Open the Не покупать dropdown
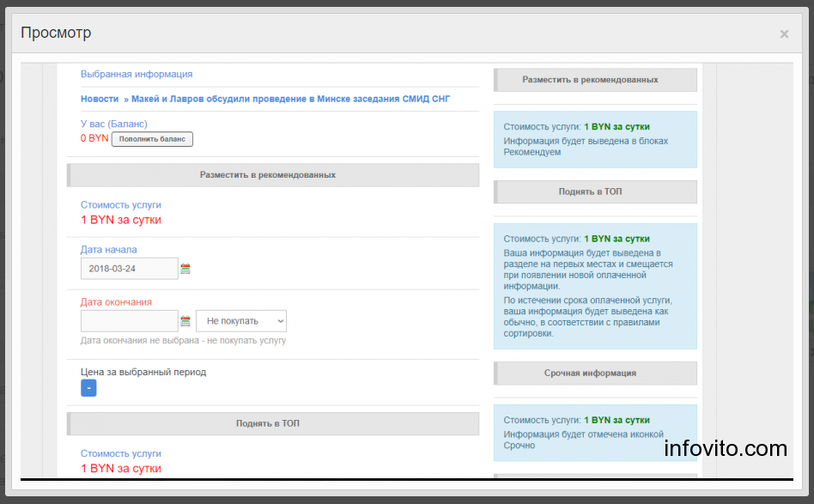Image resolution: width=814 pixels, height=504 pixels. [x=241, y=321]
